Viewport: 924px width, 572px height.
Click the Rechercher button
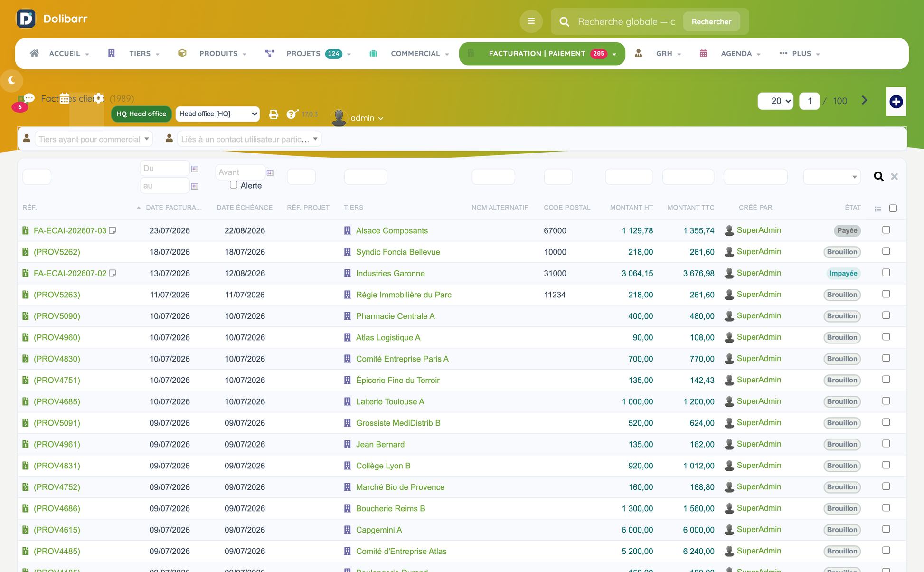coord(711,22)
